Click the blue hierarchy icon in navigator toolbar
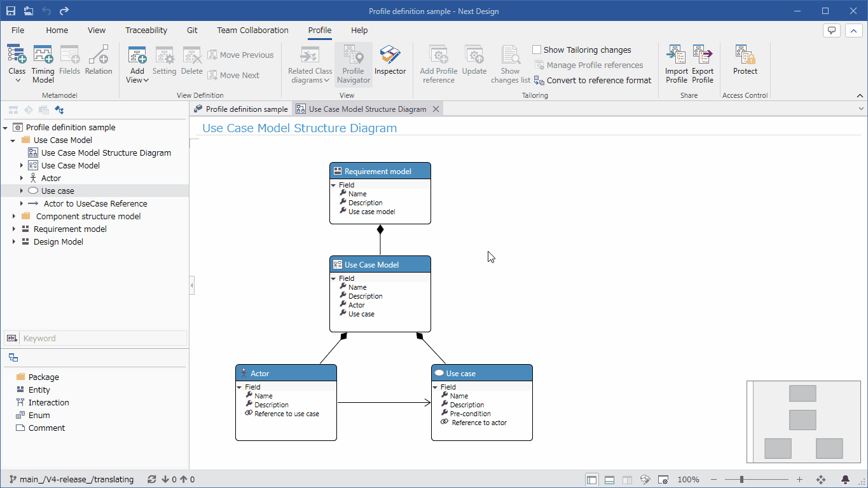Screen dimensions: 868x488 point(59,110)
